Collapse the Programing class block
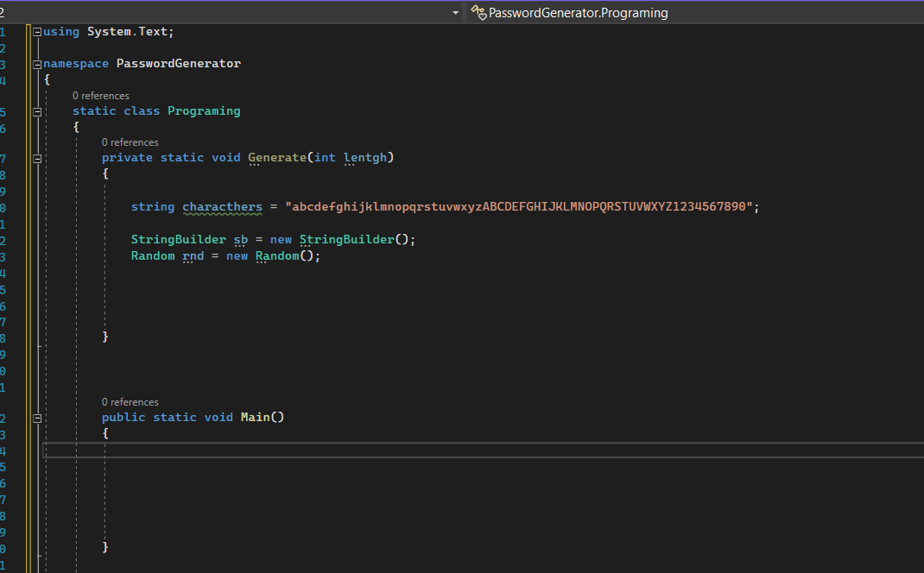 pyautogui.click(x=37, y=112)
